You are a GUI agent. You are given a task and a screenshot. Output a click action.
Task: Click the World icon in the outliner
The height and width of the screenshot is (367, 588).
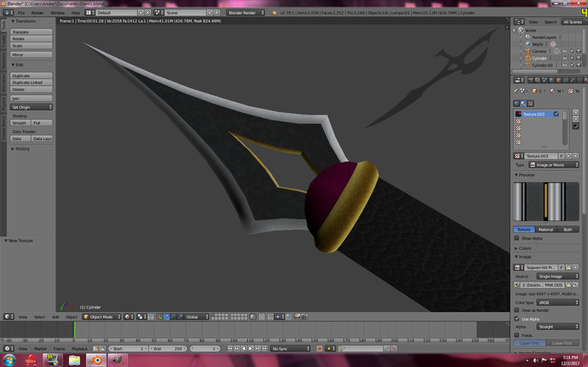pyautogui.click(x=528, y=44)
